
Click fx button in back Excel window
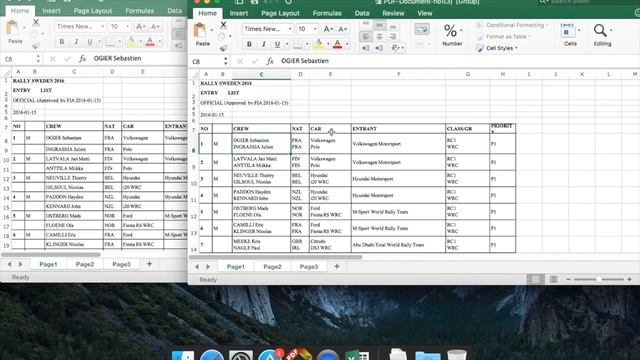[x=82, y=59]
